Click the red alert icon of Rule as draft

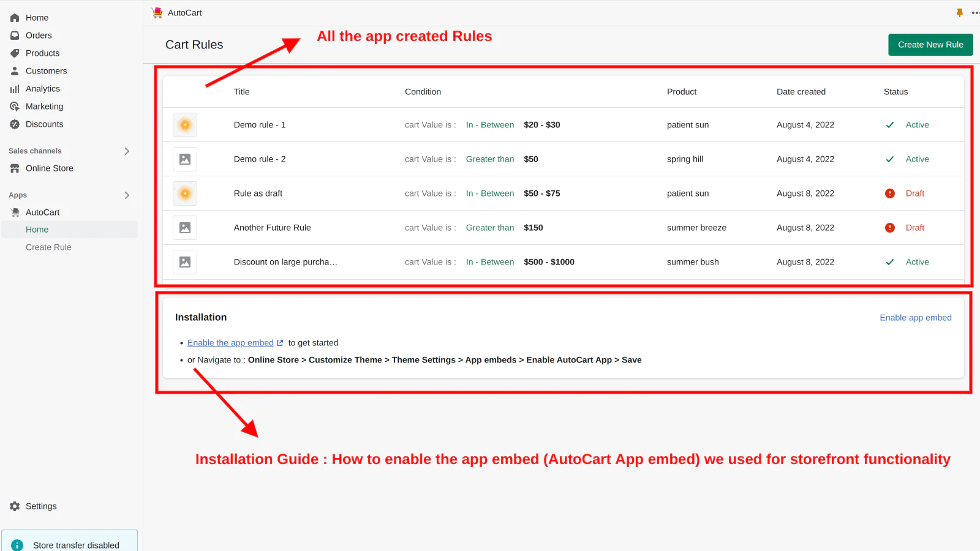coord(890,193)
